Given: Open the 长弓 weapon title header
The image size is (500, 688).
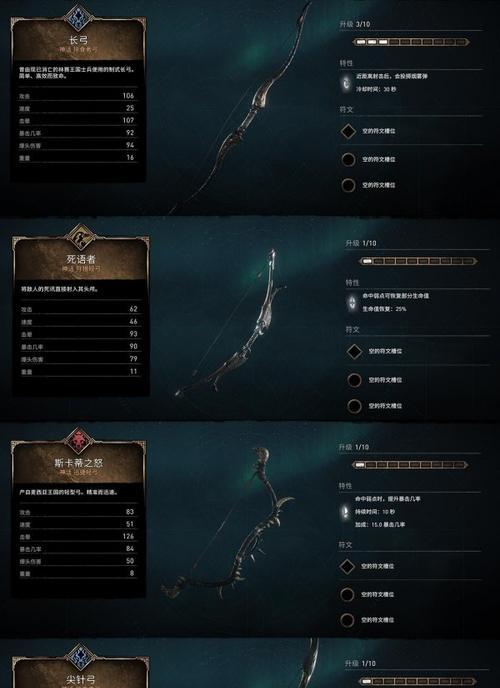Looking at the screenshot, I should [78, 43].
